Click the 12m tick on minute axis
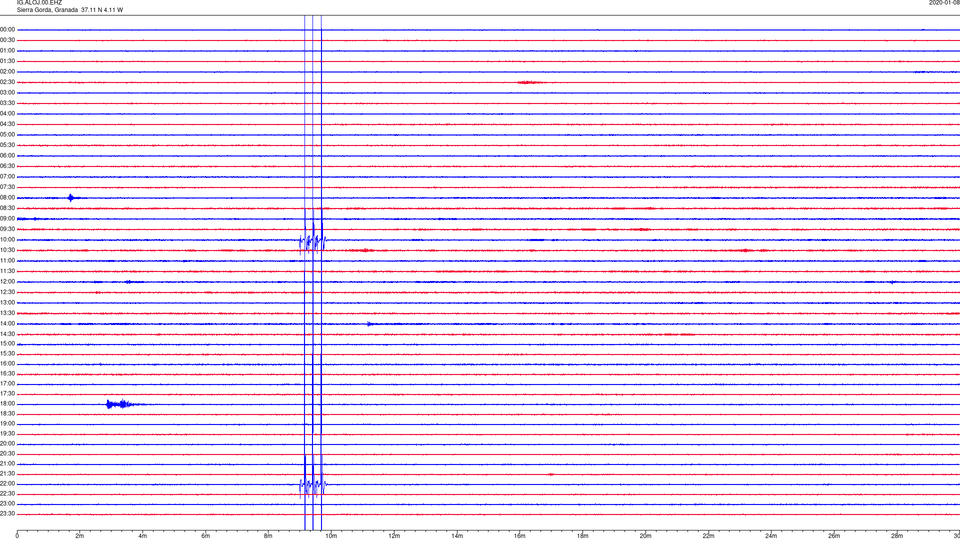 394,536
